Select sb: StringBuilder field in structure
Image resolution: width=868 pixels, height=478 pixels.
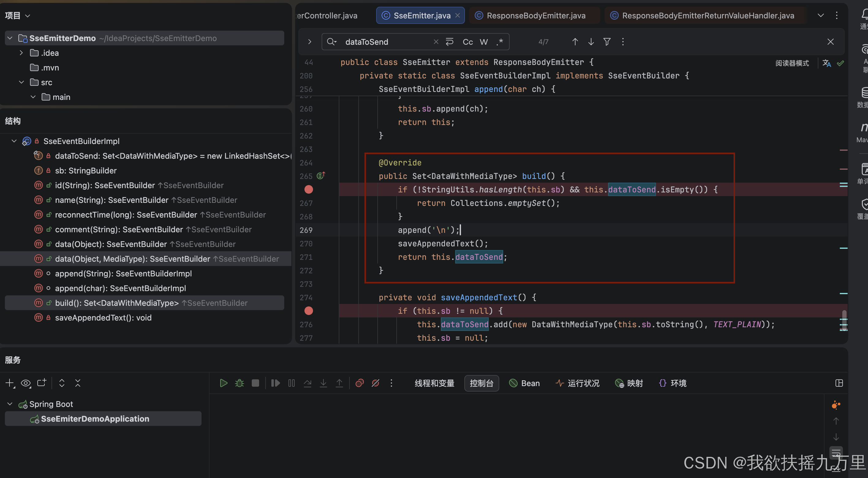85,171
